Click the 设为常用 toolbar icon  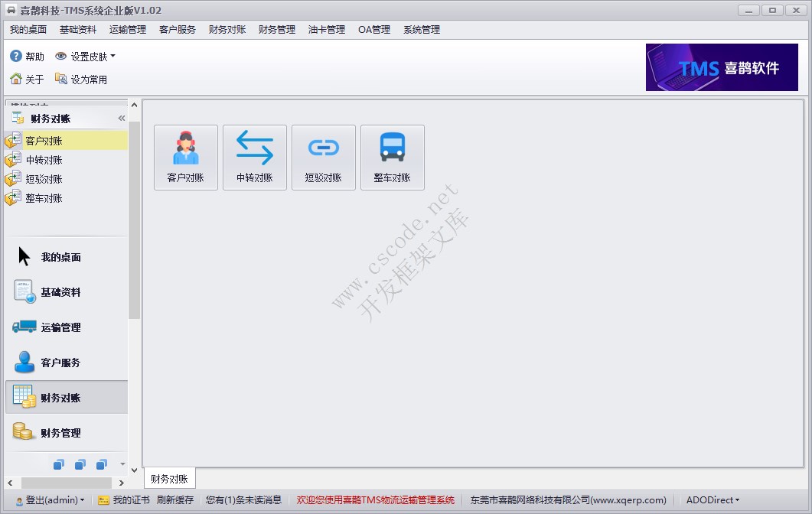pos(61,79)
